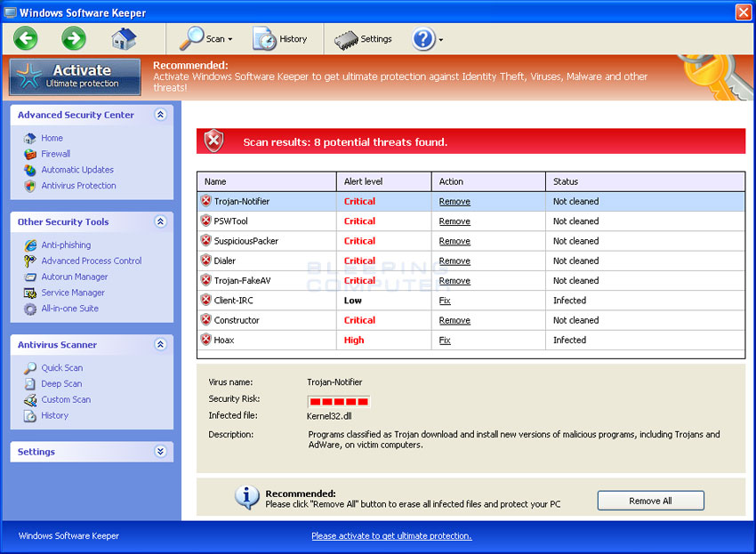Click Fix link for Client-IRC
The width and height of the screenshot is (756, 554).
click(x=445, y=301)
